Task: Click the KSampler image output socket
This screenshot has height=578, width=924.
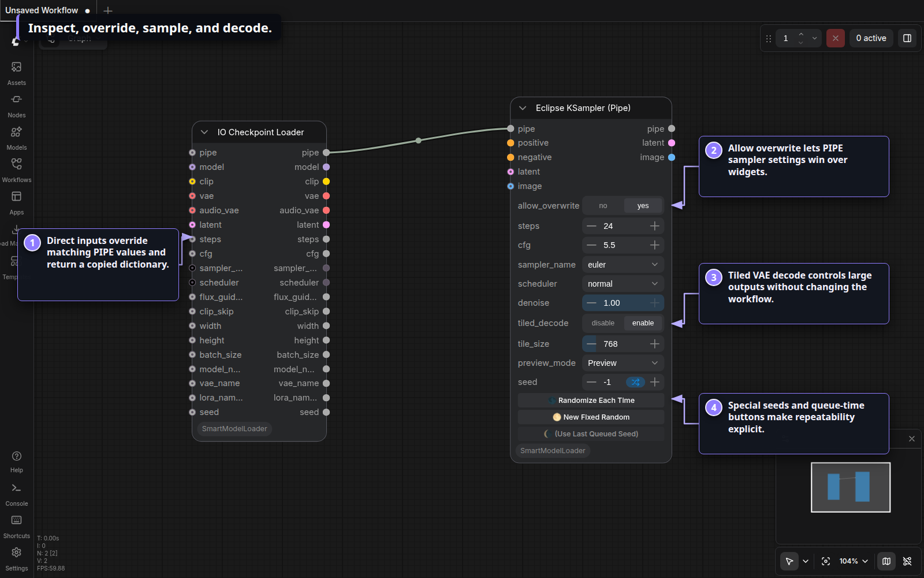Action: coord(672,157)
